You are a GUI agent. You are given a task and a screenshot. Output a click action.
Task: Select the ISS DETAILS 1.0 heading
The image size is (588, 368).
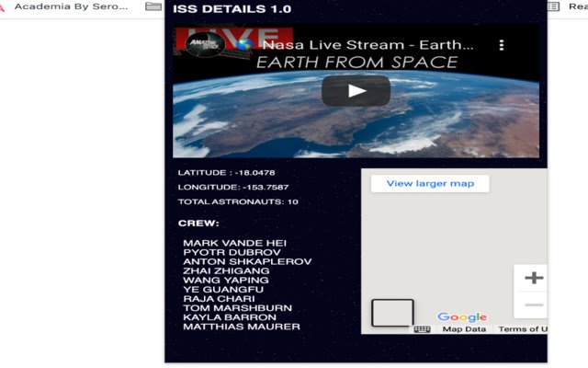(x=232, y=9)
